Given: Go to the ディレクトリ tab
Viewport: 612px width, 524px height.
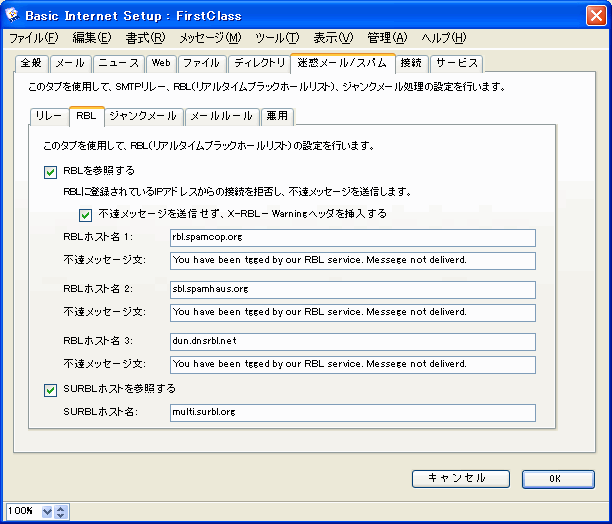Looking at the screenshot, I should tap(259, 63).
